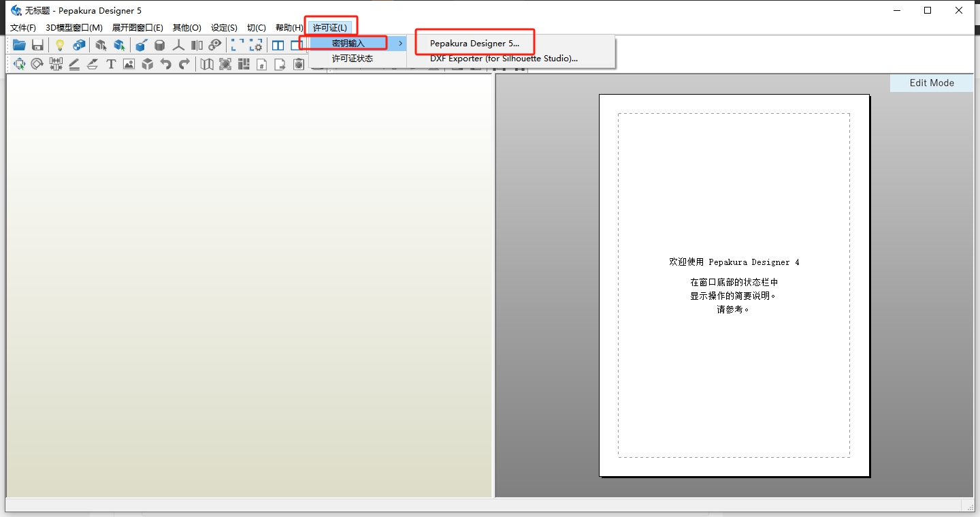
Task: Open the 3D模型窗口(M) menu
Action: (x=74, y=28)
